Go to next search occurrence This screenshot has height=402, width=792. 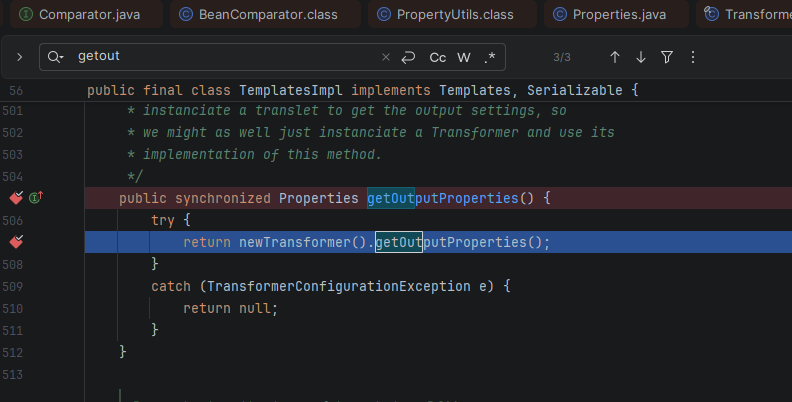pyautogui.click(x=641, y=57)
